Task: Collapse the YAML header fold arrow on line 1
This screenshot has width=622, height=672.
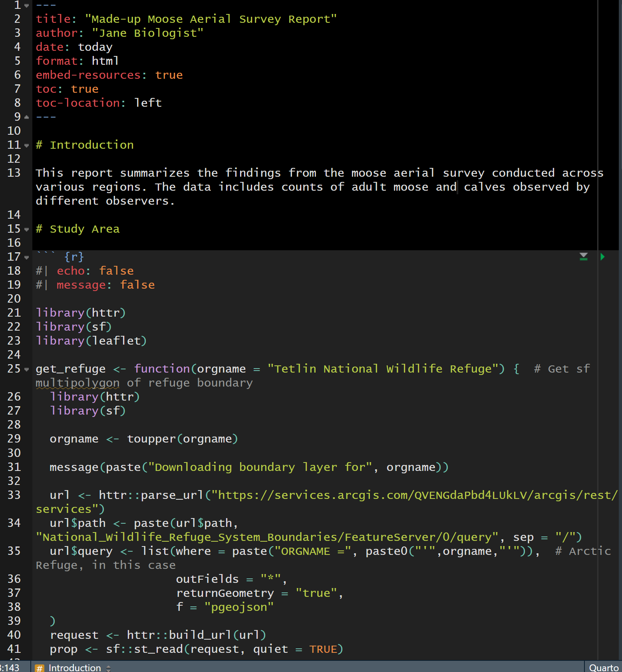Action: pyautogui.click(x=27, y=6)
